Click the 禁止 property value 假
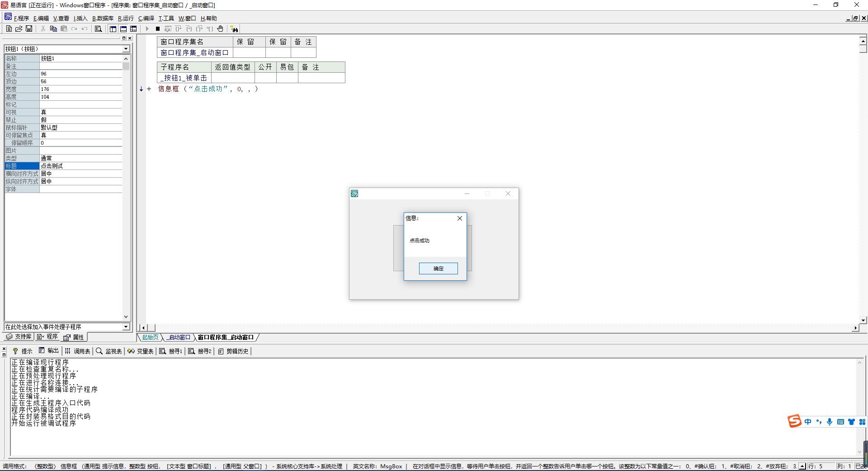The image size is (868, 471). coord(81,120)
